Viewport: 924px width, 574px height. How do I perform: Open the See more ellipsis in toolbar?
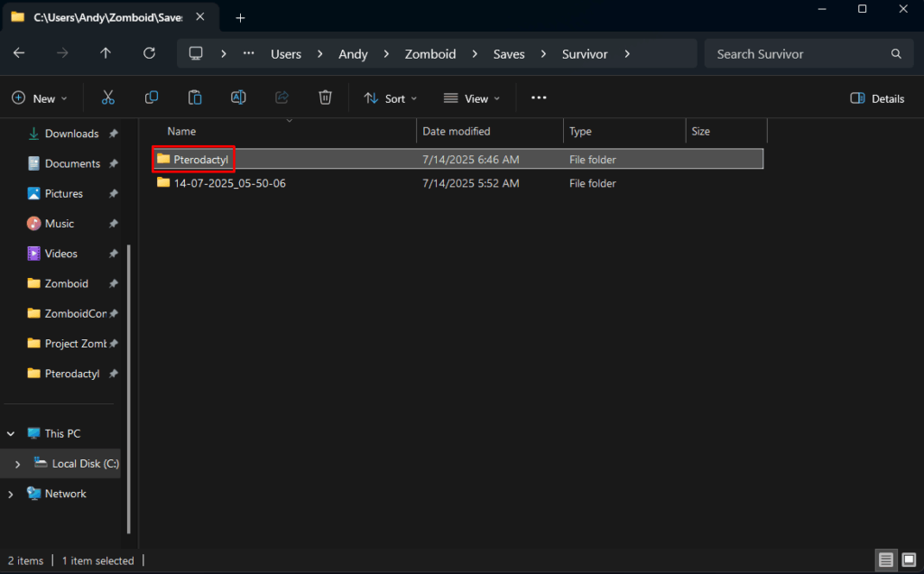tap(539, 97)
